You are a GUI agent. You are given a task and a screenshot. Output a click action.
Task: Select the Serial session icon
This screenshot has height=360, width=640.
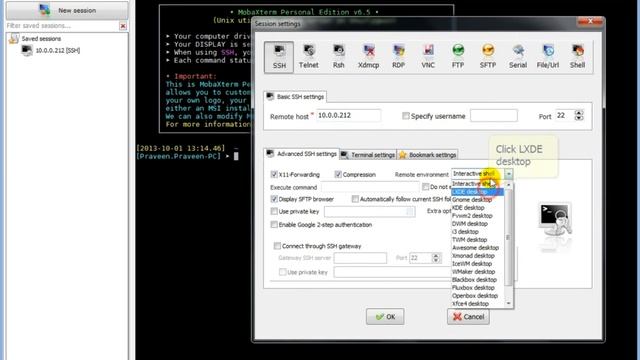518,57
